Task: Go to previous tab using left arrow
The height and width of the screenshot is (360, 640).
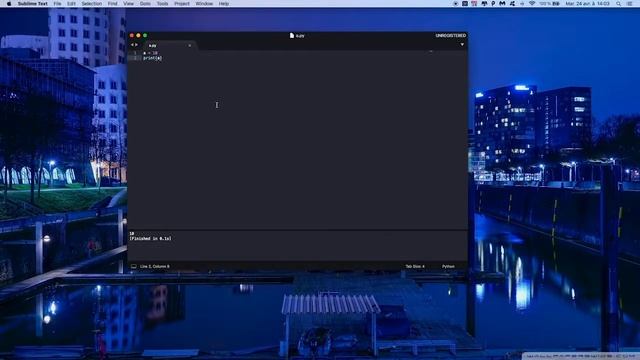Action: (132, 44)
